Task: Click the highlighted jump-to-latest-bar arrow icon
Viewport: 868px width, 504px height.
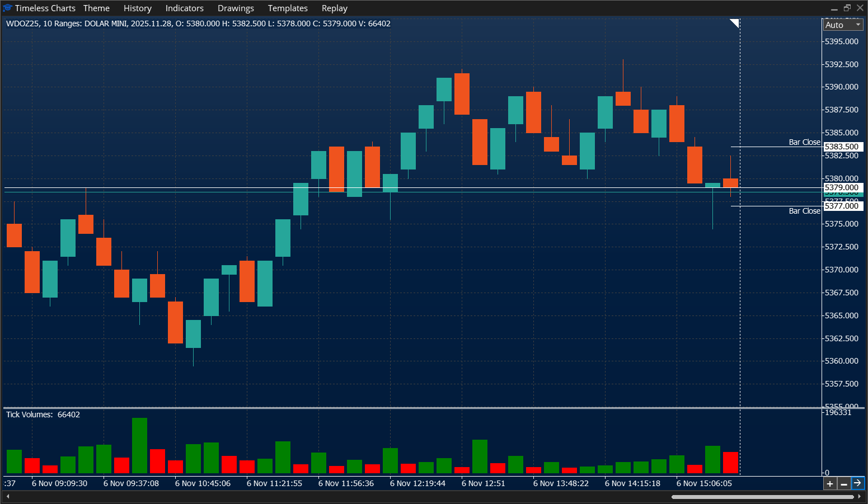Action: 857,483
